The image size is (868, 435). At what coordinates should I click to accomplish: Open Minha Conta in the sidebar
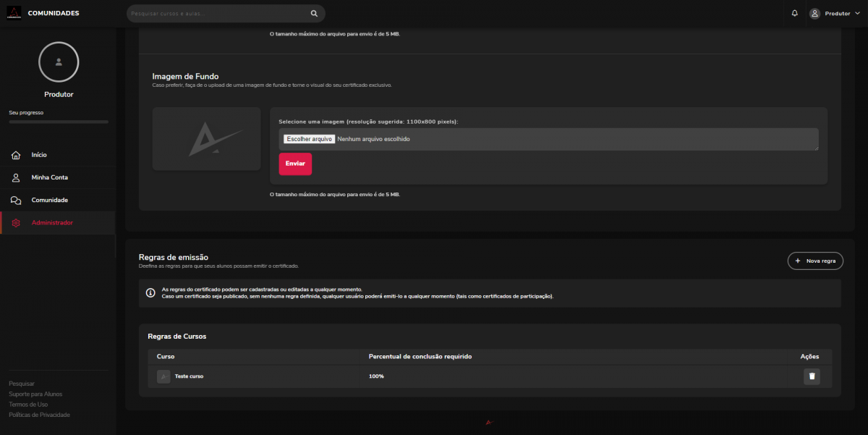[49, 177]
